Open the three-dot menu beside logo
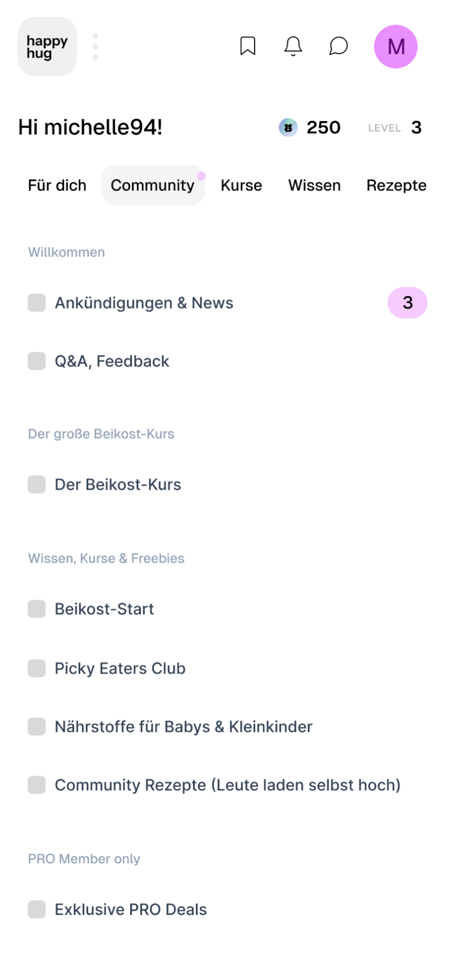Viewport: 450px width, 980px height. tap(95, 46)
